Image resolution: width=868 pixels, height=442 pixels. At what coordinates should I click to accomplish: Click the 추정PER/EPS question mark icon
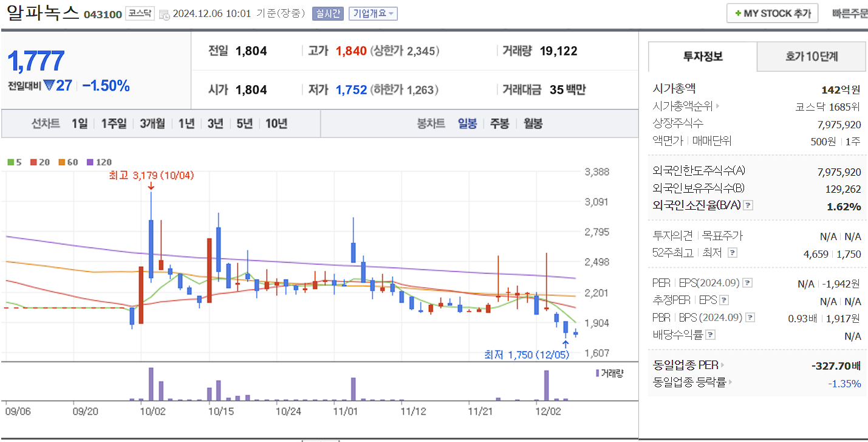coord(723,300)
